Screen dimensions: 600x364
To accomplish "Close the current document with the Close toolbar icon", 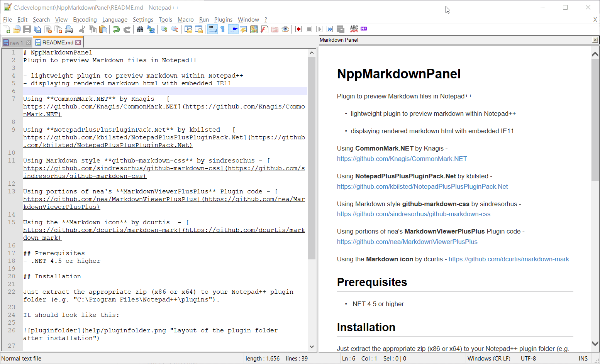I will point(48,29).
